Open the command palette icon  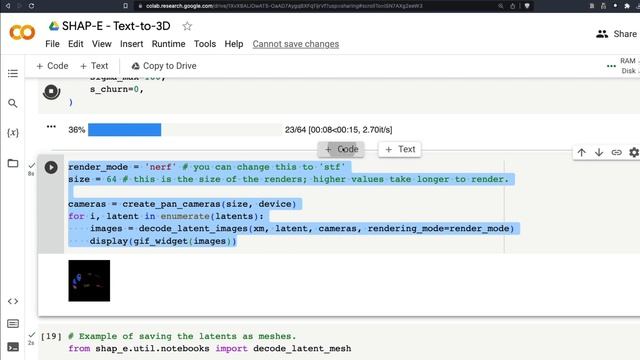[x=13, y=324]
